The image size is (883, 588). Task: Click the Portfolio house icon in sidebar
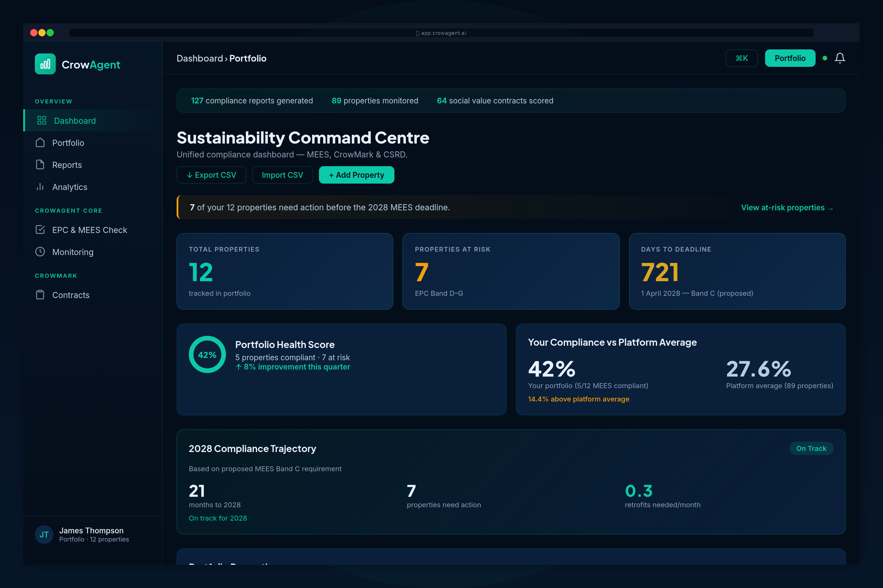tap(40, 143)
